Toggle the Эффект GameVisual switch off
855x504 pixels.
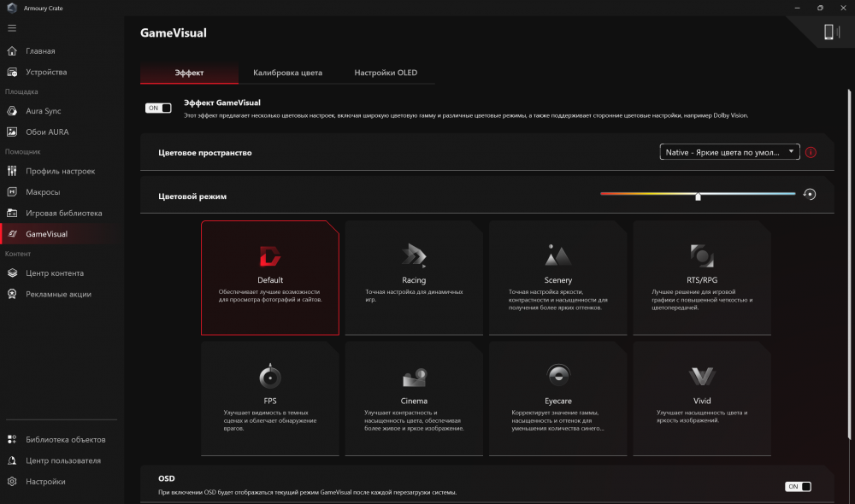click(x=158, y=108)
